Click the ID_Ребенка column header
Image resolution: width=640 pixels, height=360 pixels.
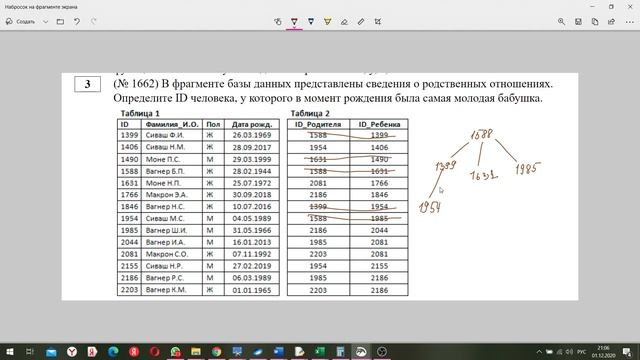click(379, 124)
